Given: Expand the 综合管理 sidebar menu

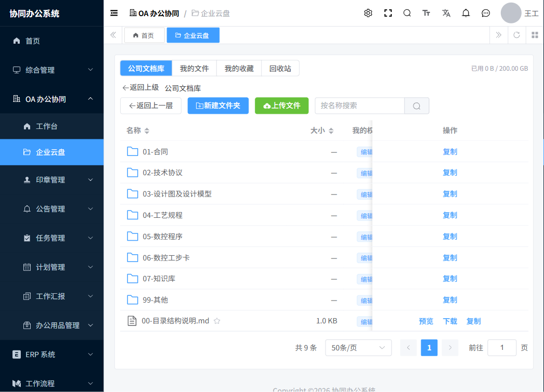Looking at the screenshot, I should [x=51, y=70].
